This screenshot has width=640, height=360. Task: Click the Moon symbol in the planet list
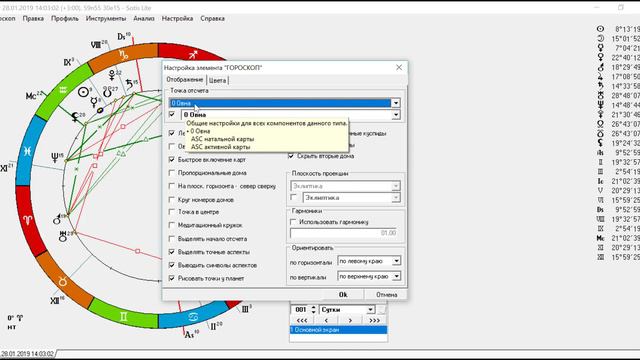(x=600, y=38)
